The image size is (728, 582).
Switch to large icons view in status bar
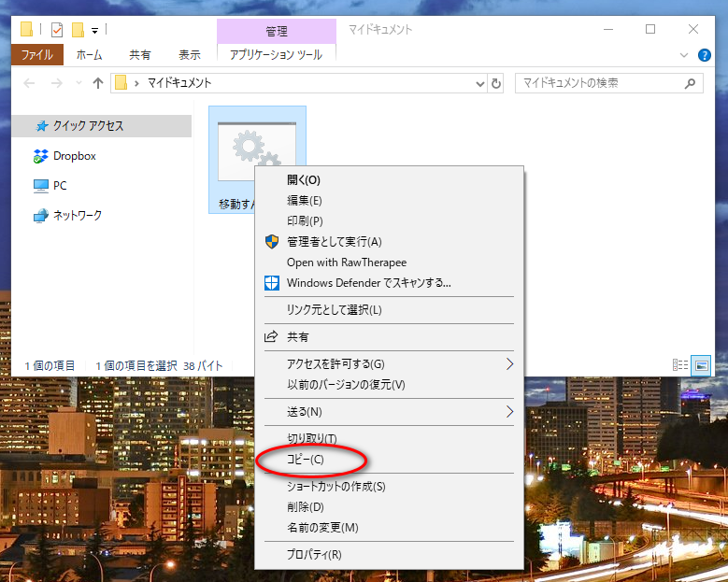[x=702, y=365]
